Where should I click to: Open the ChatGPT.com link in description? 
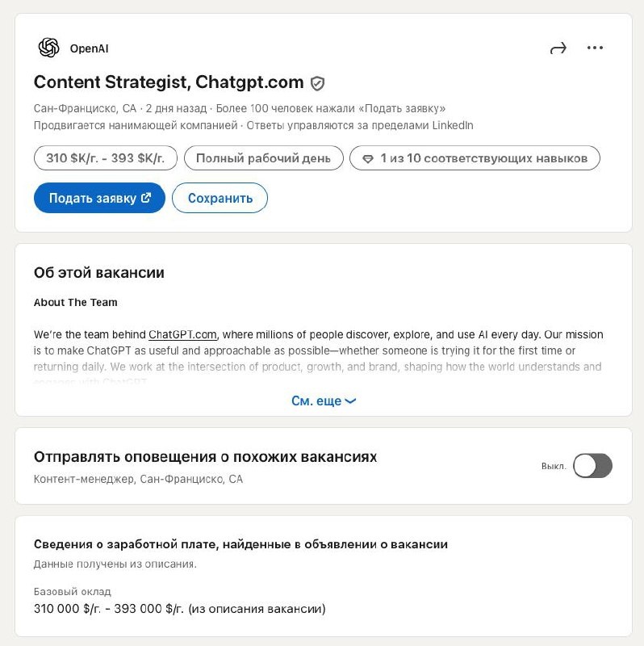click(x=182, y=335)
